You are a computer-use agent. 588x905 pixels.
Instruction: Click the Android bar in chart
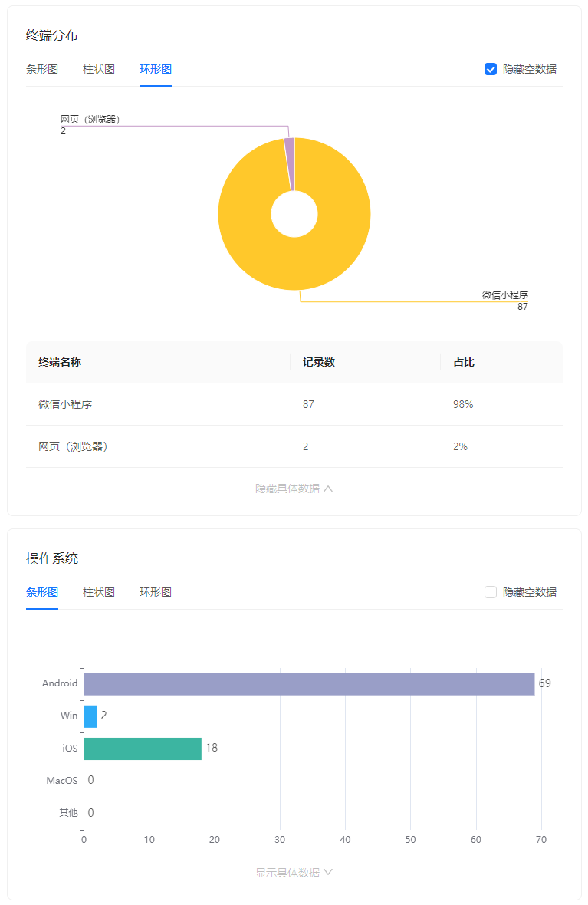(x=309, y=684)
